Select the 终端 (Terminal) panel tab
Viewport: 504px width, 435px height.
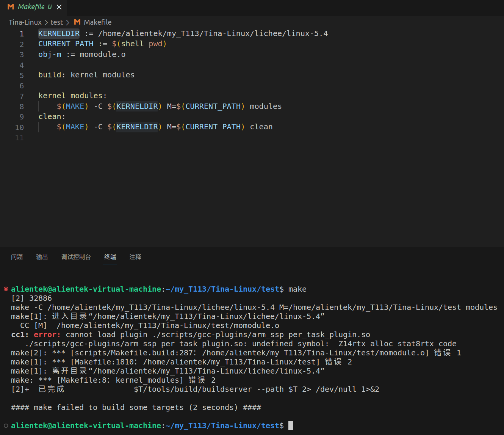click(110, 257)
